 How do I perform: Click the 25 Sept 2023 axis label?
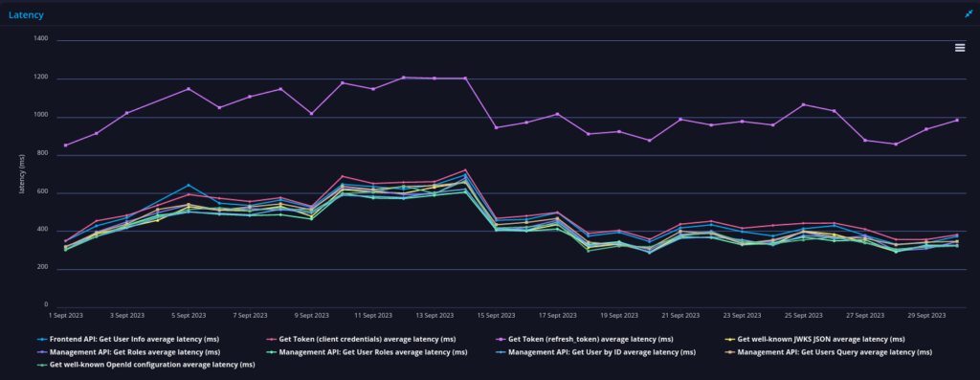[x=803, y=316]
